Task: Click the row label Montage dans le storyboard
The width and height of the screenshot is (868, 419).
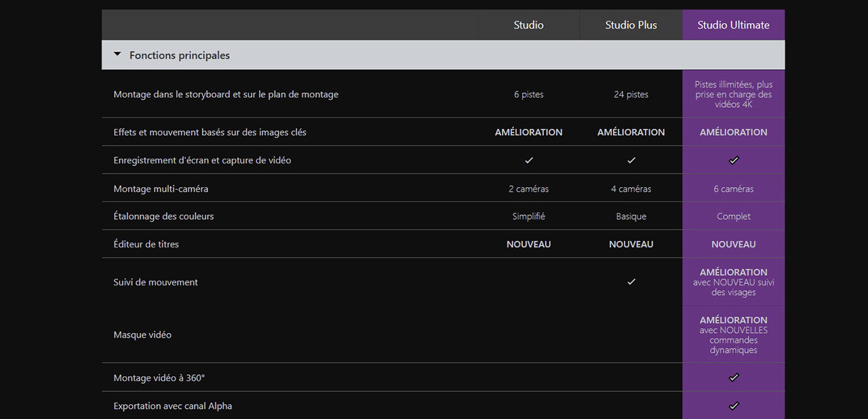Action: [226, 94]
